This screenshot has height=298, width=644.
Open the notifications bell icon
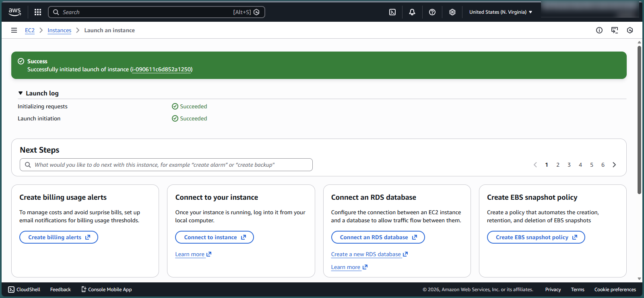point(412,12)
